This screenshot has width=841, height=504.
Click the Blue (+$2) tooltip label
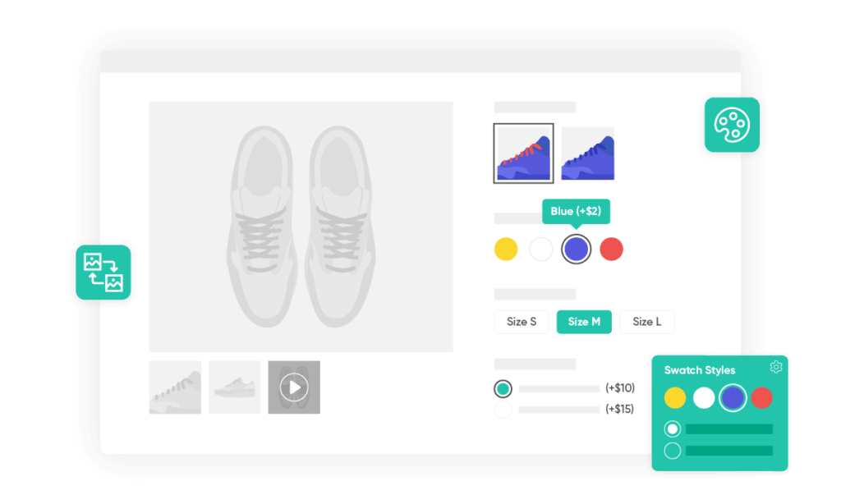(576, 211)
